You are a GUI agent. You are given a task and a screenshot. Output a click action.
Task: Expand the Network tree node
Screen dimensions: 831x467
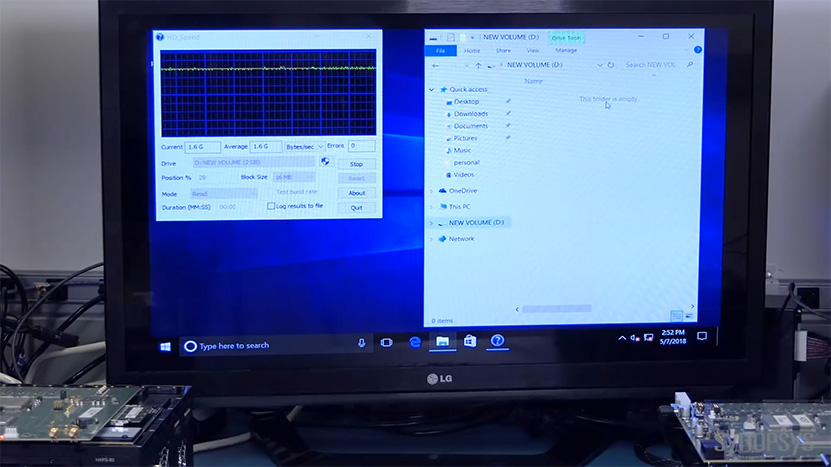point(431,239)
